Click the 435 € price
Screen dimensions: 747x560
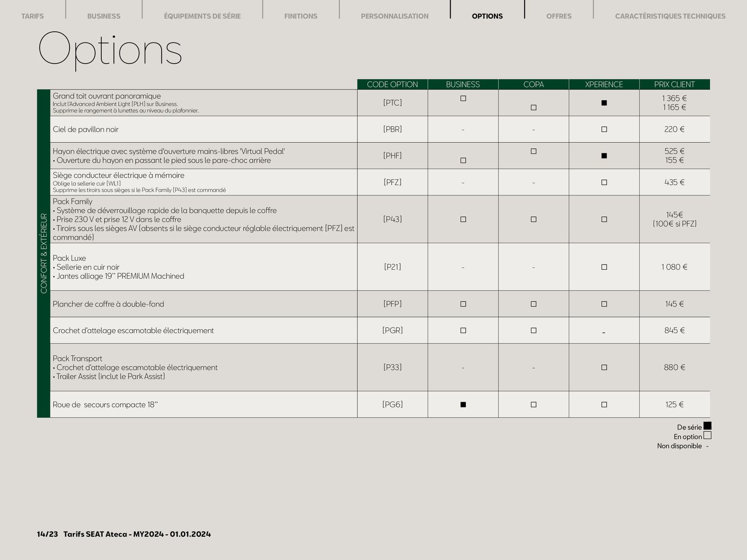coord(675,182)
